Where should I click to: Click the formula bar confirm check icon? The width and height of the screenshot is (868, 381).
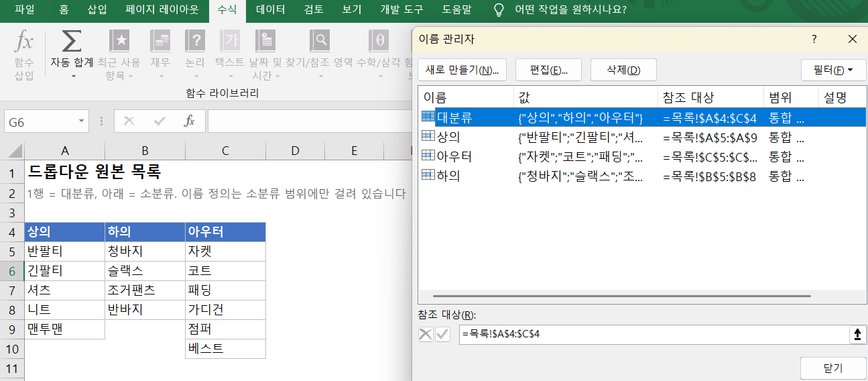(x=160, y=121)
